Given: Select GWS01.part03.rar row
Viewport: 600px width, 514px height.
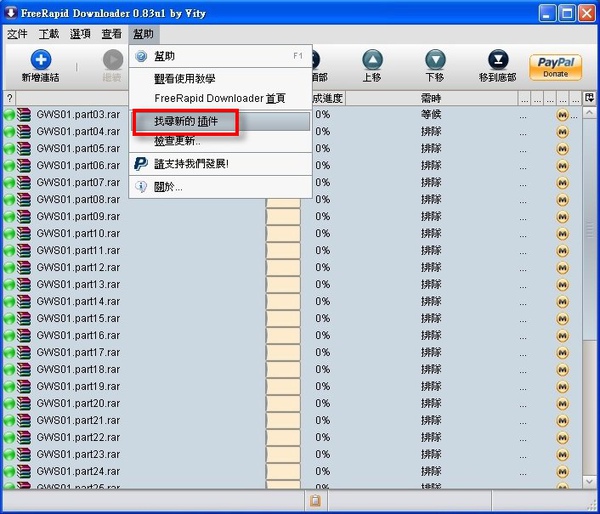Looking at the screenshot, I should (x=293, y=114).
